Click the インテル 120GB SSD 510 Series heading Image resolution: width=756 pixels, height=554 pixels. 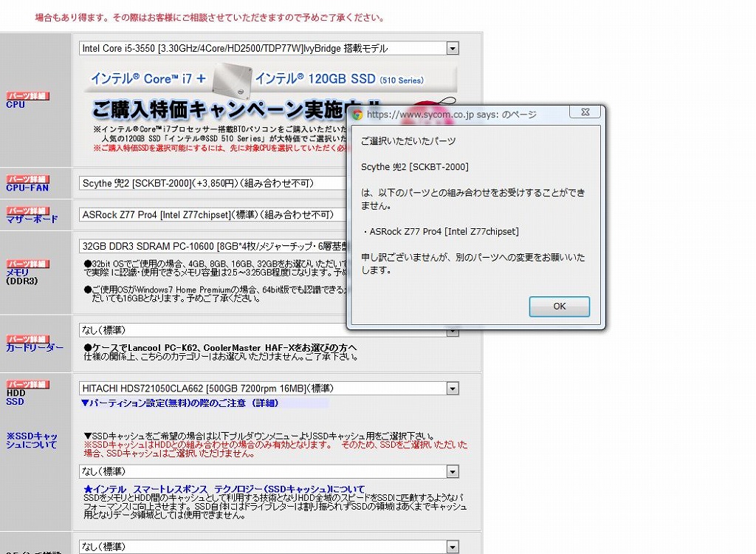pos(340,78)
